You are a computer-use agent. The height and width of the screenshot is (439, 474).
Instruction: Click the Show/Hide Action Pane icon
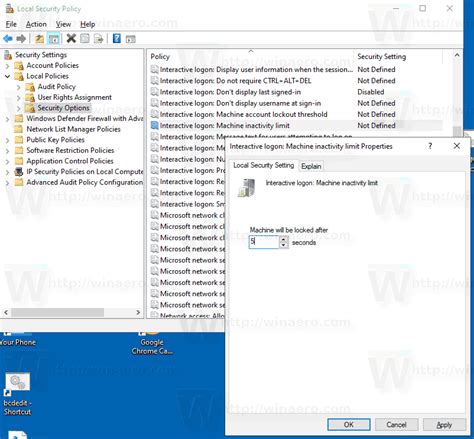click(x=130, y=39)
